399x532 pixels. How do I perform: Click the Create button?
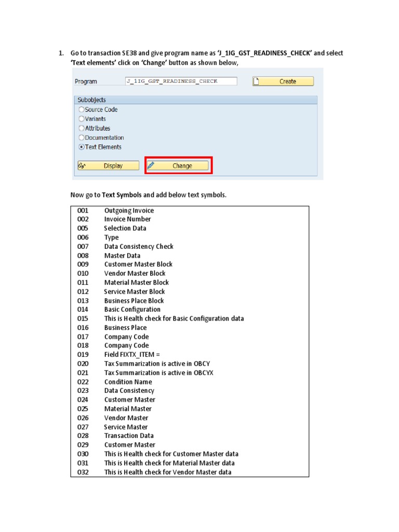(283, 82)
